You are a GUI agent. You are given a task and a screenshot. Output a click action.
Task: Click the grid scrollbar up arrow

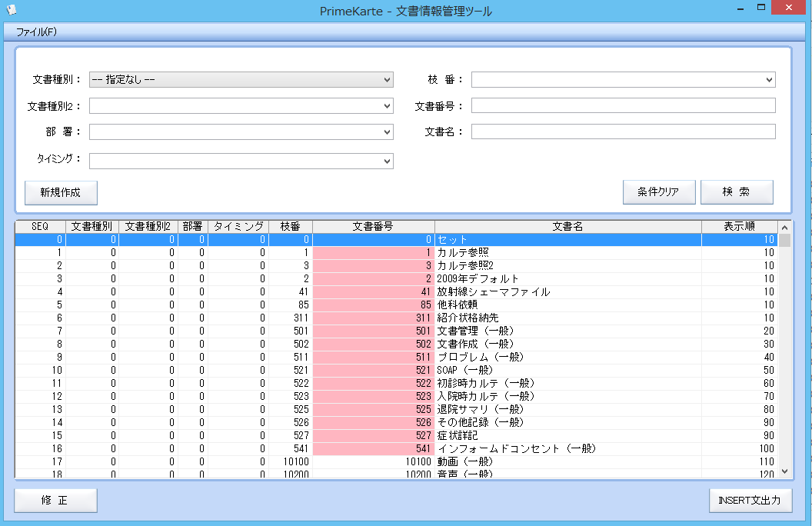tap(784, 228)
